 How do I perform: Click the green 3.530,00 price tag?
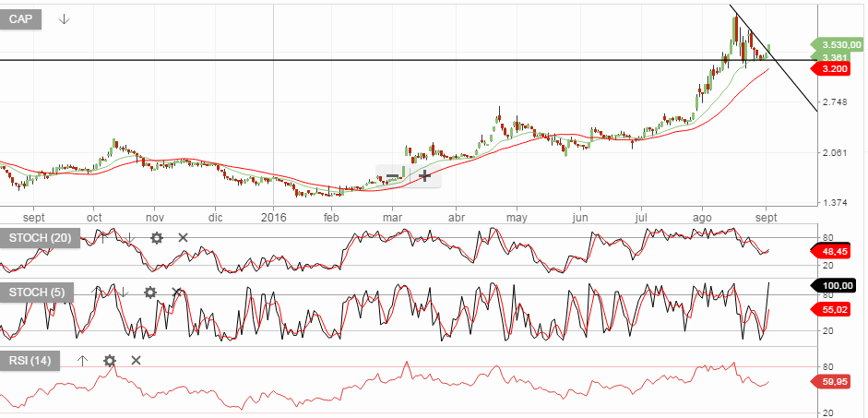point(837,43)
